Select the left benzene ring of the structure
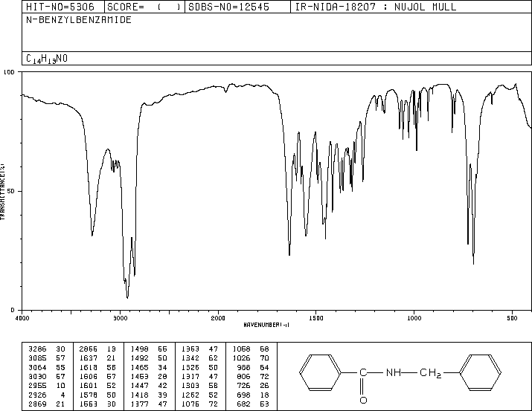 click(x=320, y=372)
